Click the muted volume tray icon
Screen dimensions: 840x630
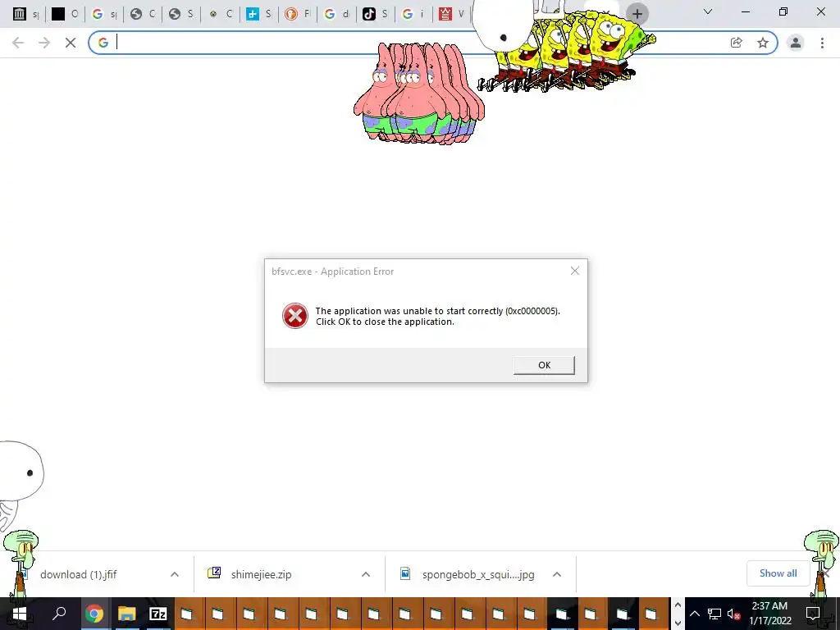pyautogui.click(x=734, y=614)
